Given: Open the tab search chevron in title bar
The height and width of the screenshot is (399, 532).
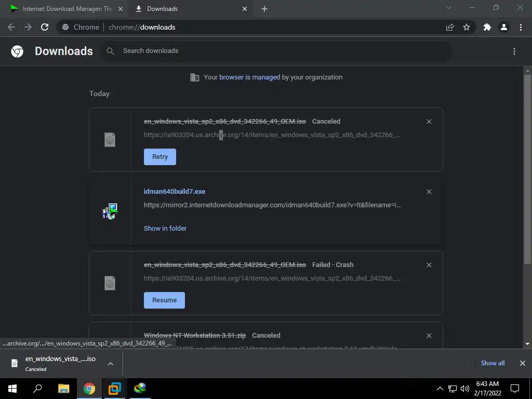Looking at the screenshot, I should pos(448,7).
